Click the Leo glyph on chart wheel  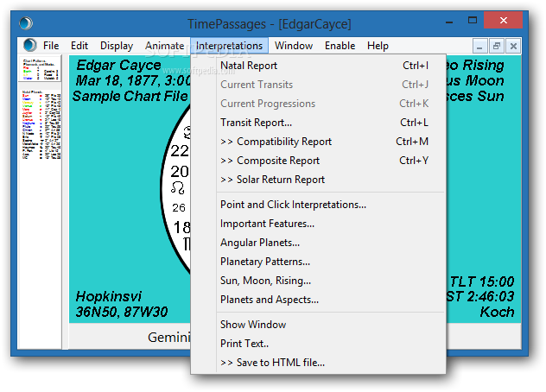click(178, 188)
